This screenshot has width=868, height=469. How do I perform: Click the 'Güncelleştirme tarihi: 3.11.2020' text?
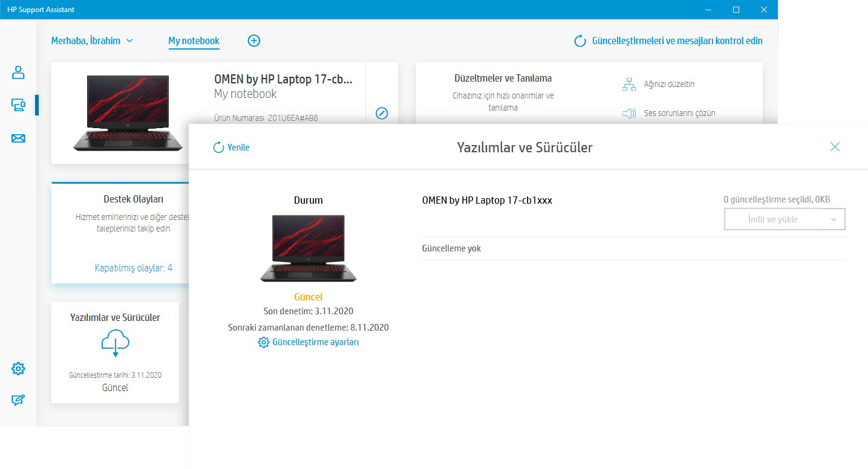point(115,375)
